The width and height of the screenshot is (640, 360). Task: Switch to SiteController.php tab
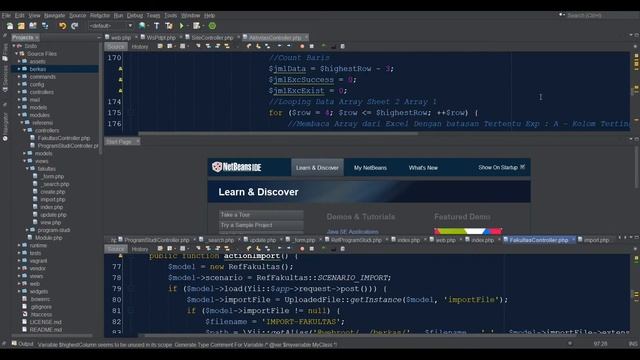(x=212, y=38)
